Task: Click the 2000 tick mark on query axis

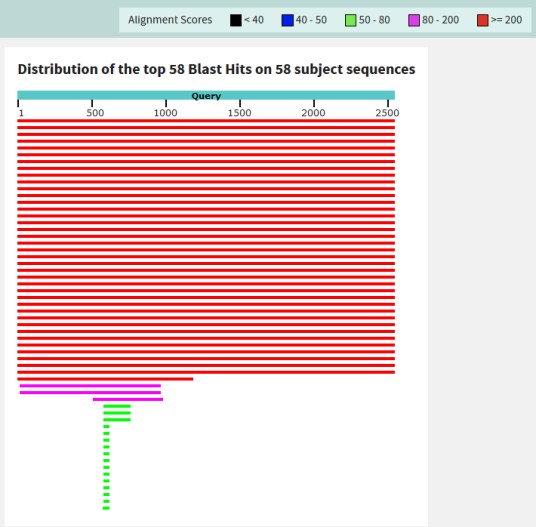Action: click(314, 103)
